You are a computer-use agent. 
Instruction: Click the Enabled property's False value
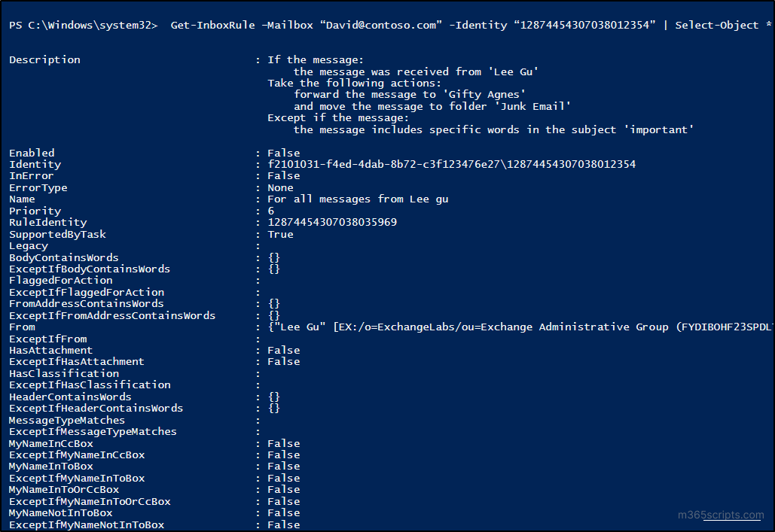point(283,153)
